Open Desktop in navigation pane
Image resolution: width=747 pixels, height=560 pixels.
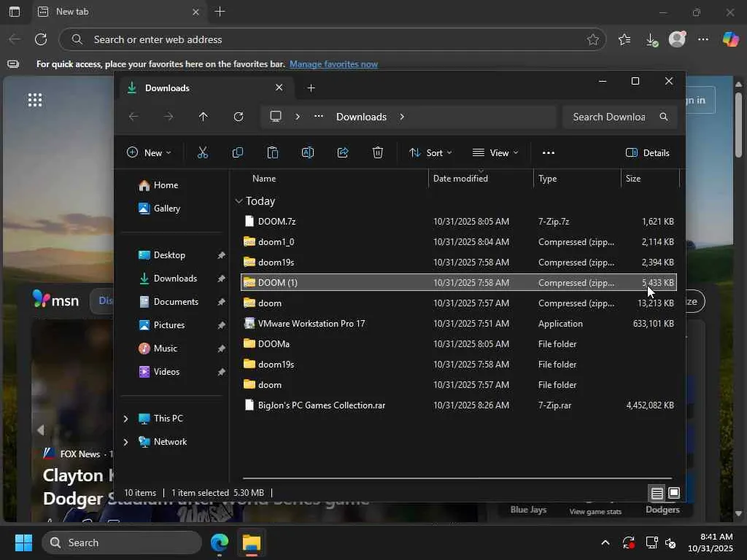pyautogui.click(x=169, y=255)
